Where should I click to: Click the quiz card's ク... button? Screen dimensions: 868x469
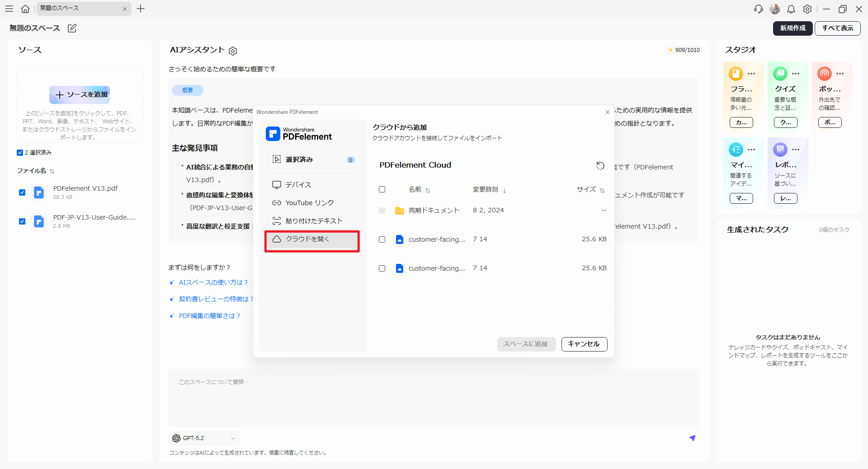click(x=786, y=122)
